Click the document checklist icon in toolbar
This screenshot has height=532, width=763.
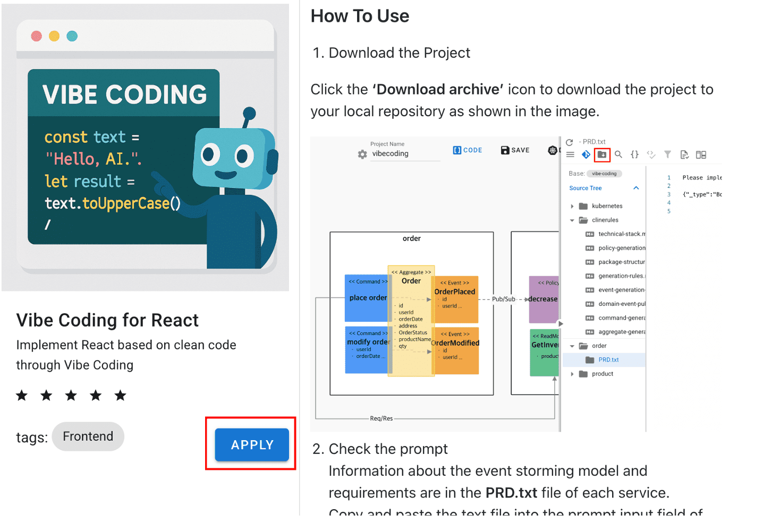(684, 155)
